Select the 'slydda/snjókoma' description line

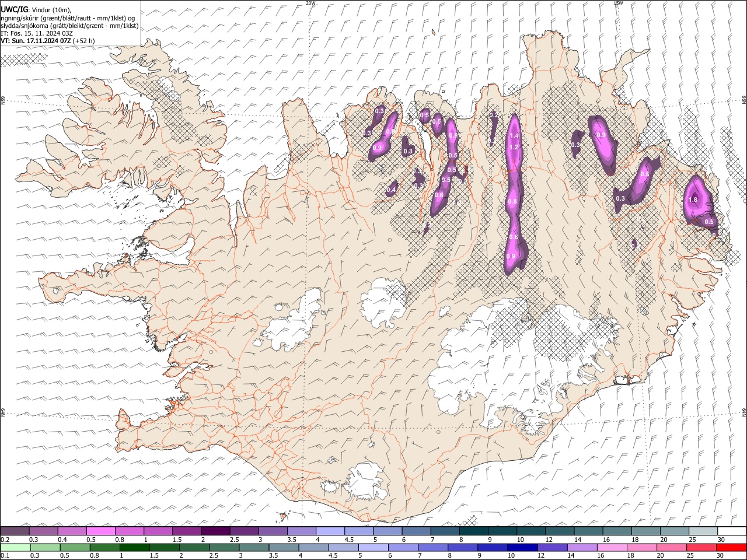click(69, 26)
